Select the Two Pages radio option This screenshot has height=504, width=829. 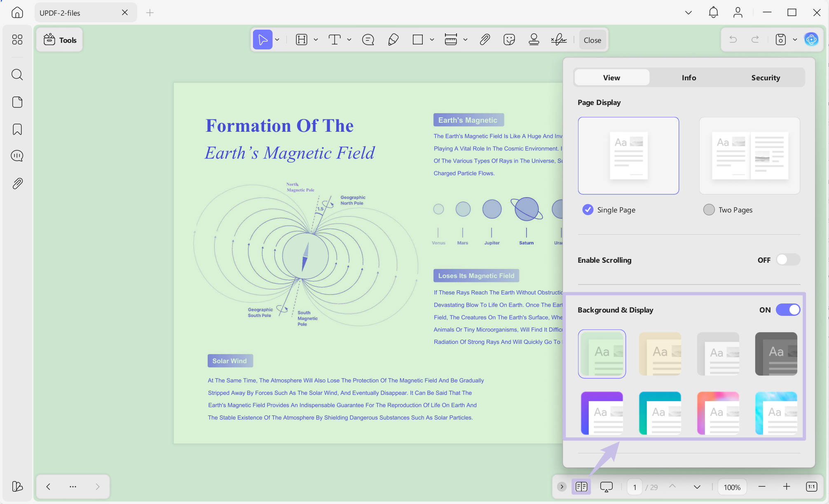[x=709, y=210]
